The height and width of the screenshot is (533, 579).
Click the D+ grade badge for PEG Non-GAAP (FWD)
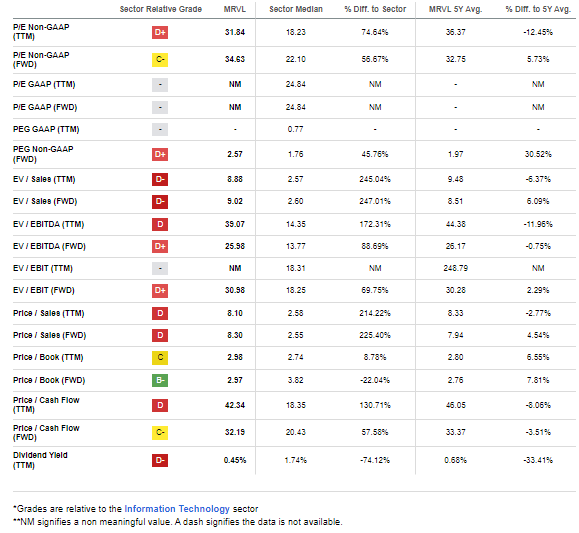(x=160, y=154)
